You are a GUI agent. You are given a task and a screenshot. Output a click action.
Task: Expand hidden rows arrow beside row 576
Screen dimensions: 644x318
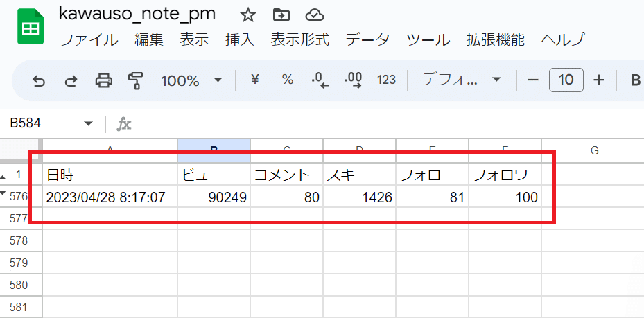[x=3, y=193]
